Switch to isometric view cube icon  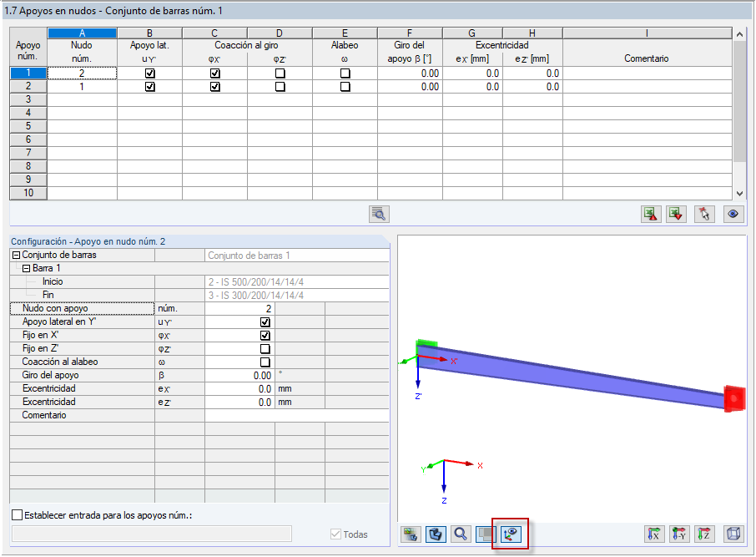pos(733,534)
